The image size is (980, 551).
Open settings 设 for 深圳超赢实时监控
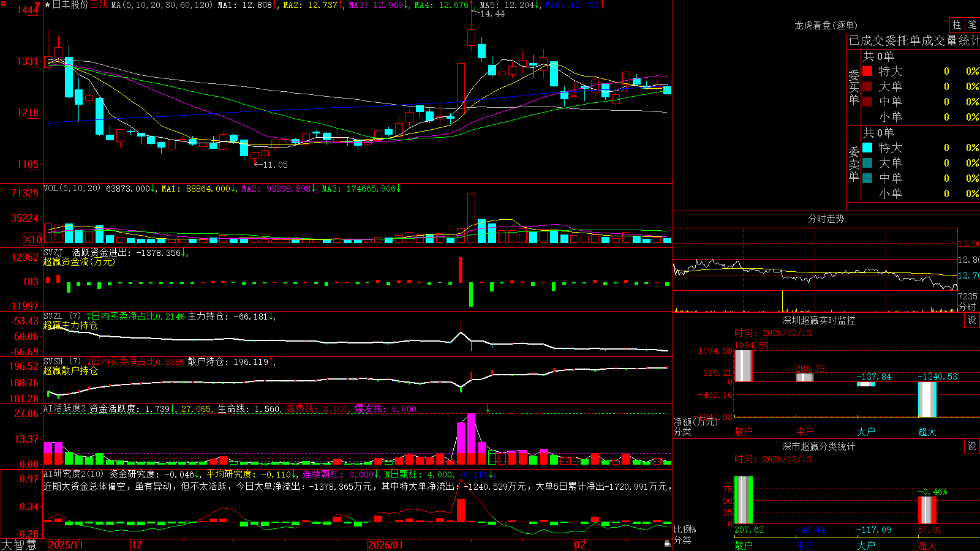972,320
